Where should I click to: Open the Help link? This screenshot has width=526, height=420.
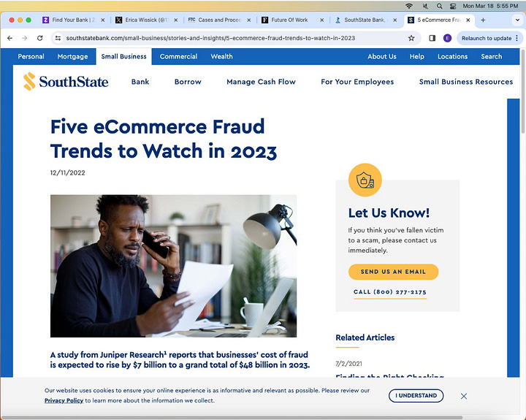pos(416,56)
